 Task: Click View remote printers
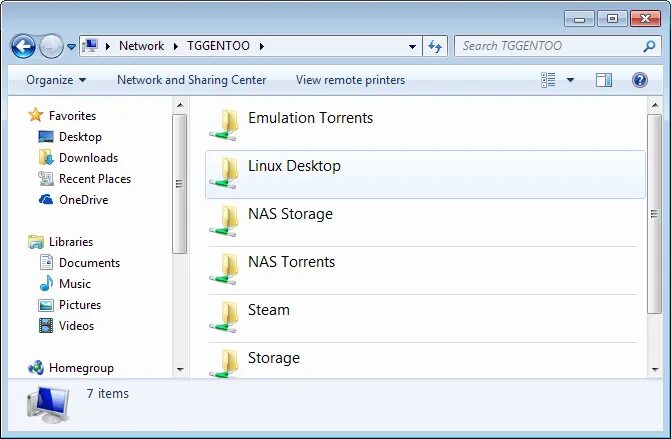350,80
